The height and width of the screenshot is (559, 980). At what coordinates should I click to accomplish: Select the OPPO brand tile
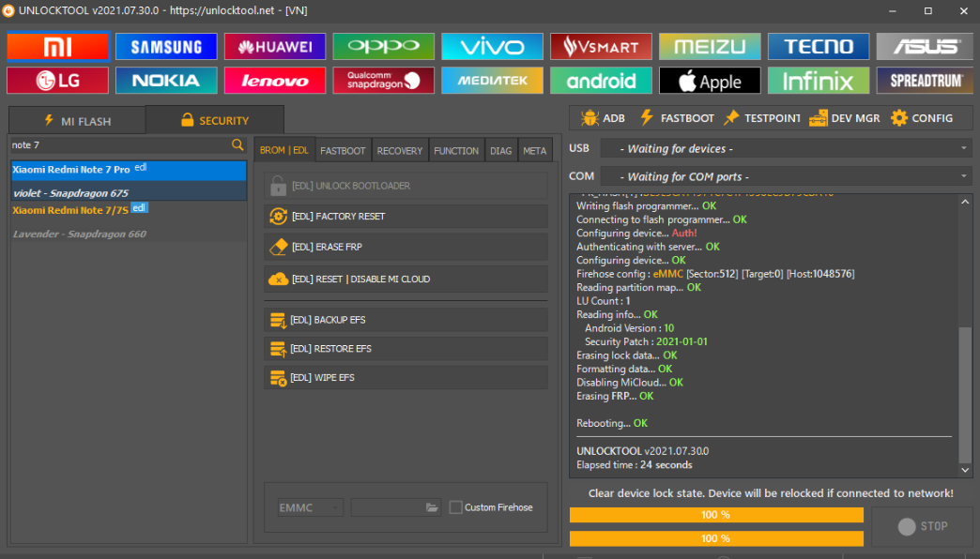[384, 46]
